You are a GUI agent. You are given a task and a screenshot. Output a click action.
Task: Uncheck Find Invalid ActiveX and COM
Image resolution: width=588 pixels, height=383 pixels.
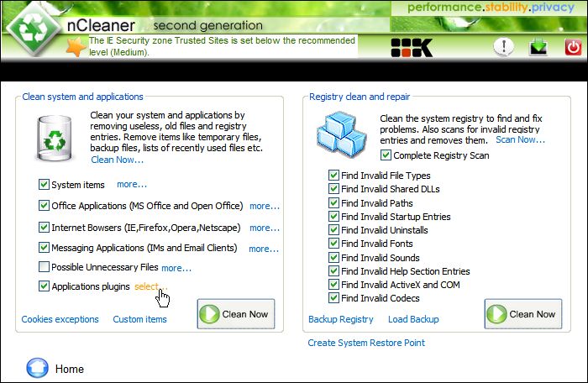[x=333, y=285]
